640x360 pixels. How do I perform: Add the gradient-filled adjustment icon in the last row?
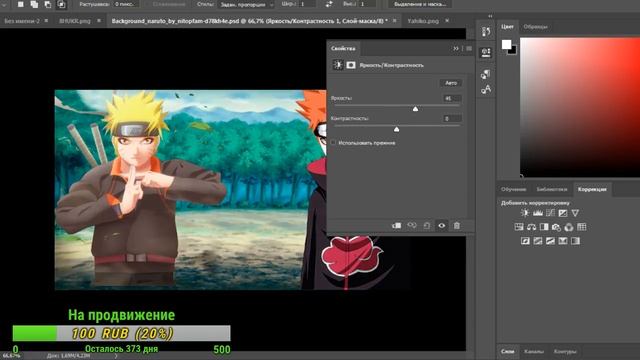coord(576,241)
